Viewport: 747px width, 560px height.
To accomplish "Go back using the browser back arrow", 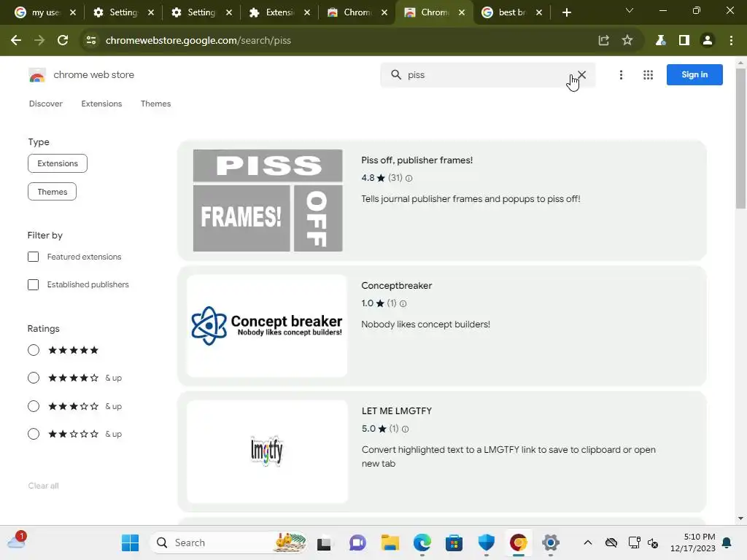I will (x=16, y=41).
